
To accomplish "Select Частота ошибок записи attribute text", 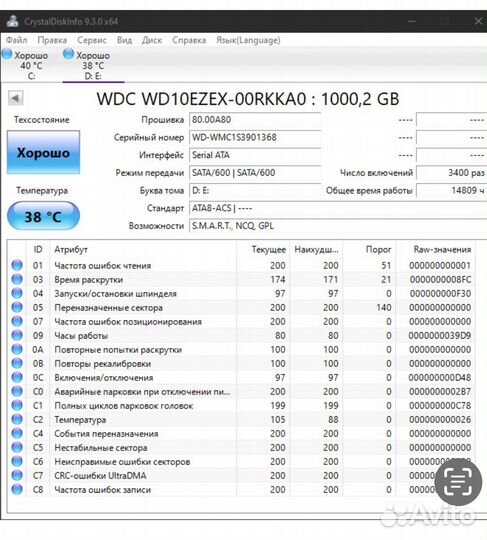I will [x=103, y=490].
